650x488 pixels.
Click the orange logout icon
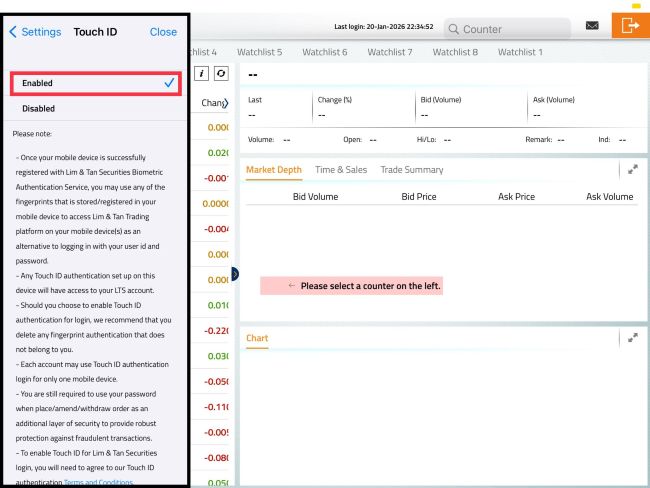(631, 26)
